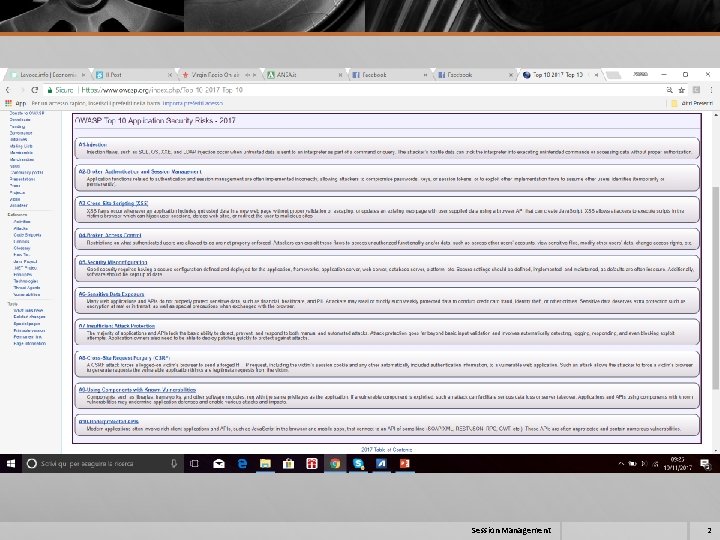
Task: Close the ANSA.it tab
Action: [340, 75]
